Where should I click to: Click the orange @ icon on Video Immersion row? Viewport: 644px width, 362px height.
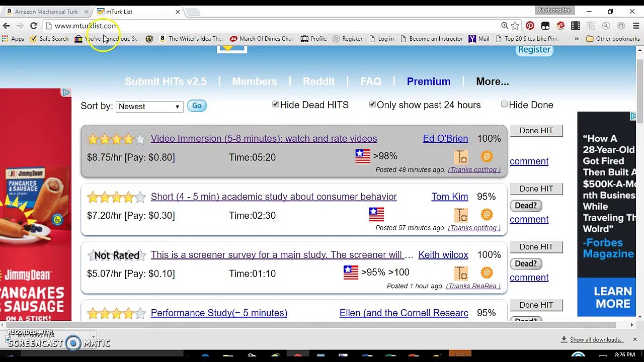(487, 157)
